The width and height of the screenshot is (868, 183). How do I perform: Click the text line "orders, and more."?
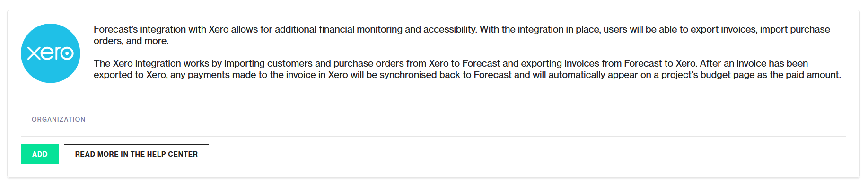tap(131, 41)
